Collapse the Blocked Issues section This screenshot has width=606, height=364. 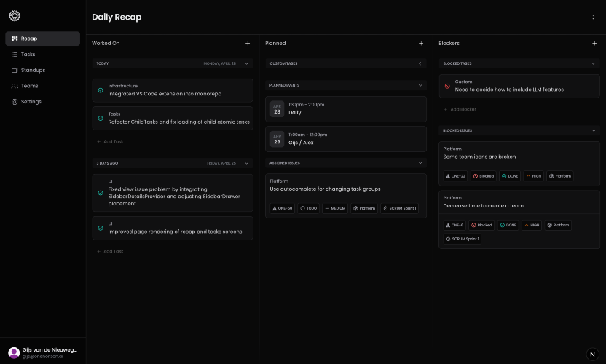[x=594, y=130]
